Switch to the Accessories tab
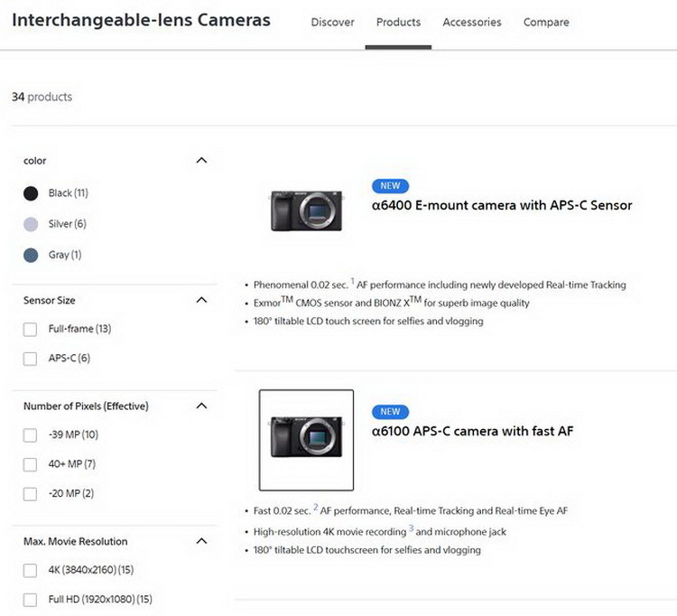 click(x=472, y=23)
